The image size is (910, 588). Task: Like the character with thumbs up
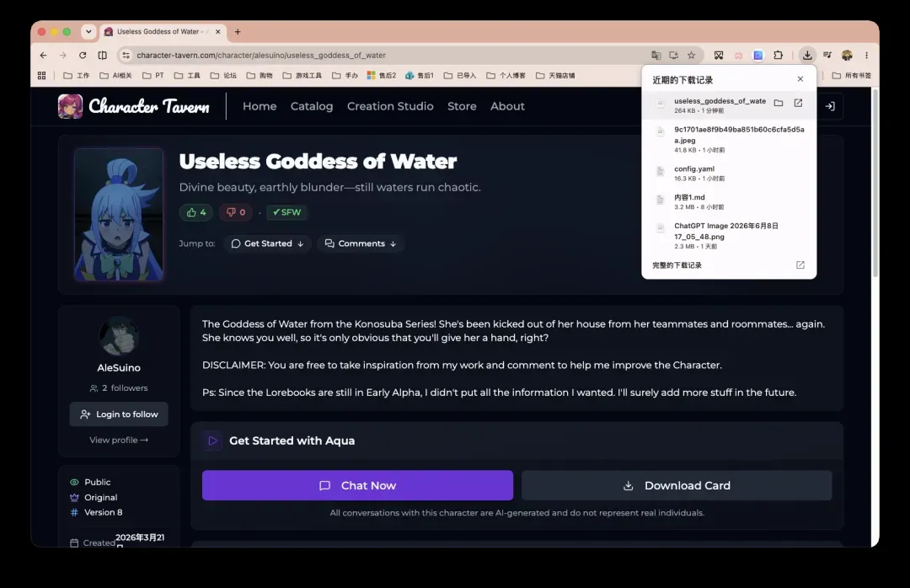point(196,212)
